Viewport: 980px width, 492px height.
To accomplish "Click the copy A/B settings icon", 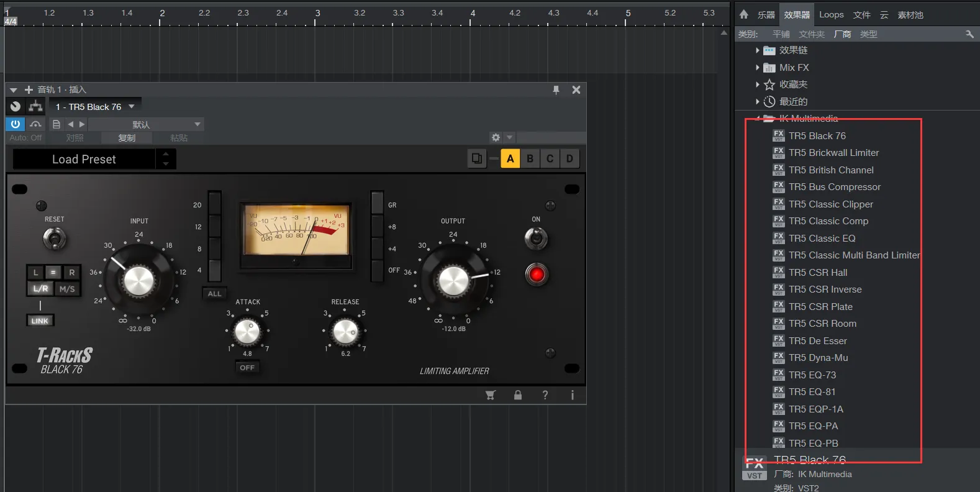I will (x=476, y=158).
